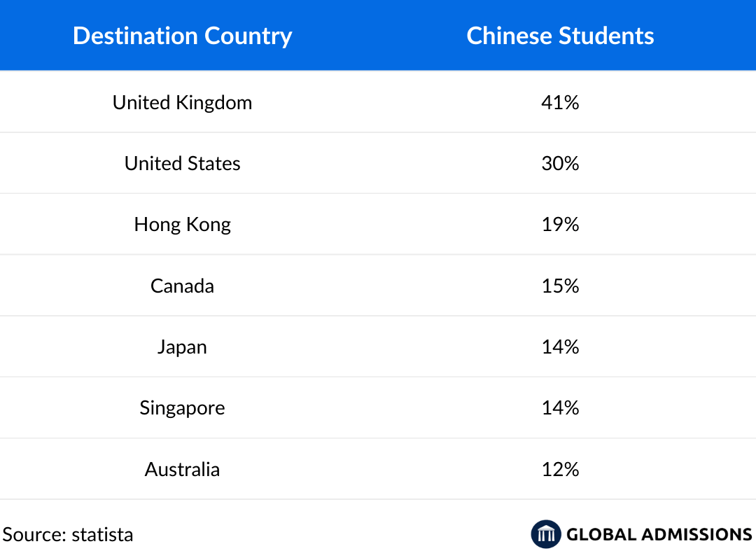The image size is (756, 558).
Task: Click the GLOBAL ADMISSIONS brand text
Action: 659,535
